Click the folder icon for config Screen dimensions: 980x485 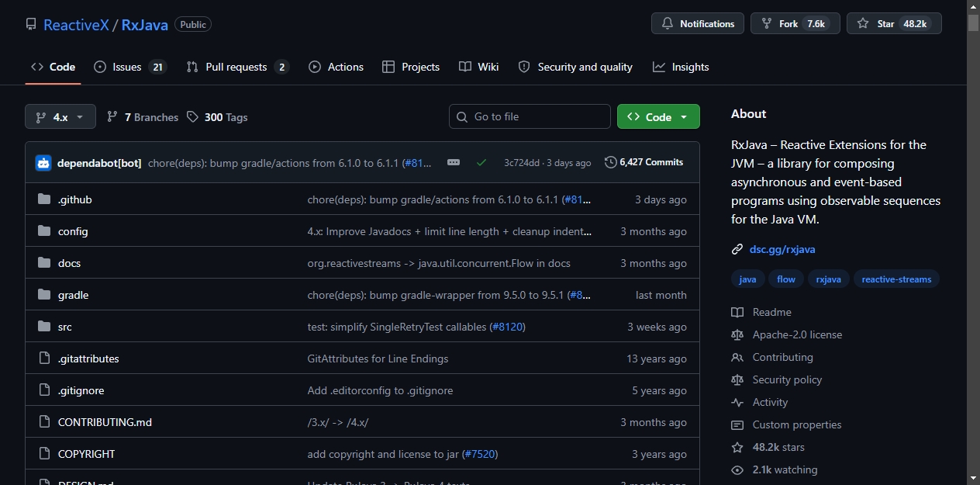pos(44,231)
